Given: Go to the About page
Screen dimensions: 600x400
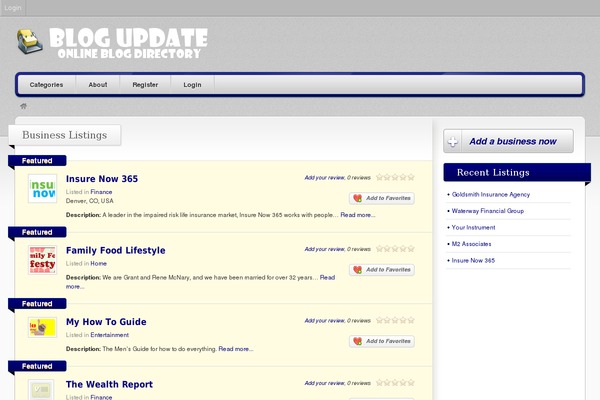Looking at the screenshot, I should click(98, 85).
